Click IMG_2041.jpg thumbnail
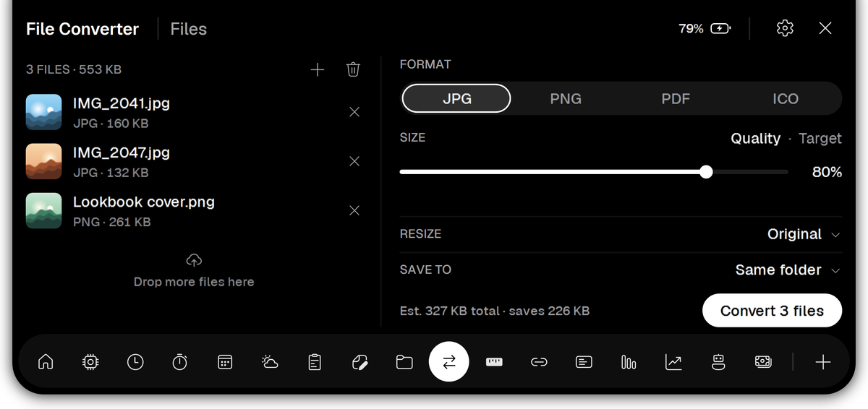Screen dimensions: 868x409 [x=44, y=112]
